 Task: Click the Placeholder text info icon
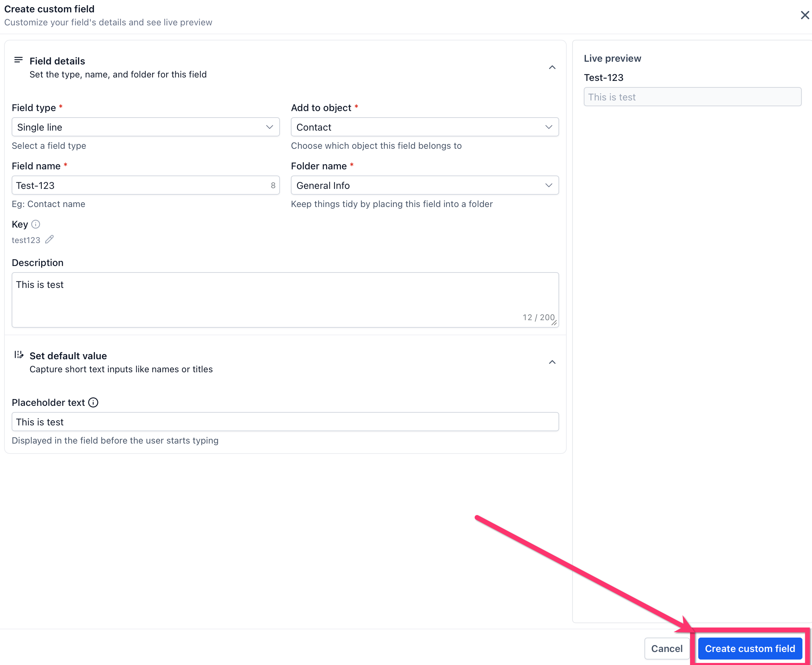(x=93, y=402)
